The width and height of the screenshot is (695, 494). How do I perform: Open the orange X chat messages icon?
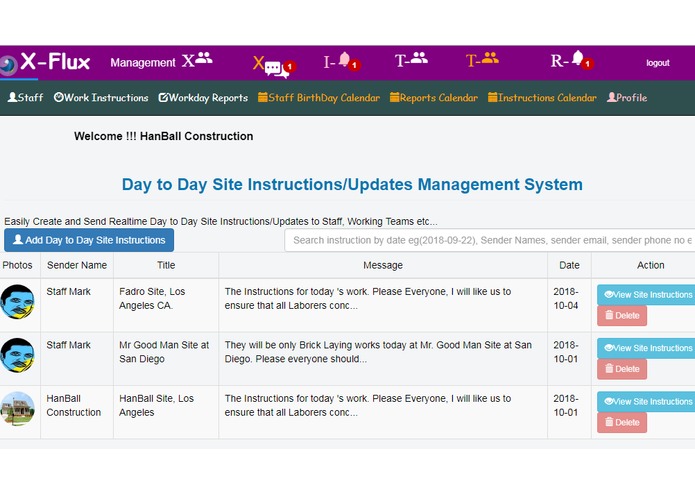(x=274, y=66)
